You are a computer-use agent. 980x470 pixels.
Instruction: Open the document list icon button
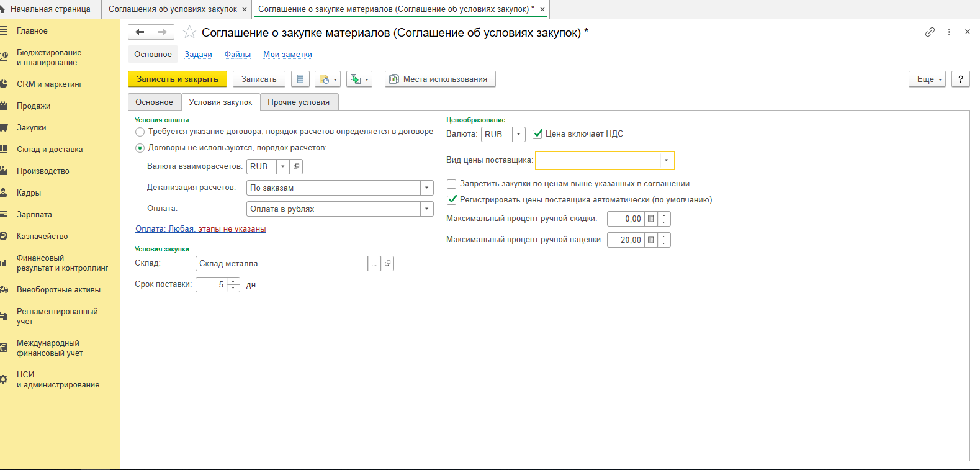[x=300, y=79]
